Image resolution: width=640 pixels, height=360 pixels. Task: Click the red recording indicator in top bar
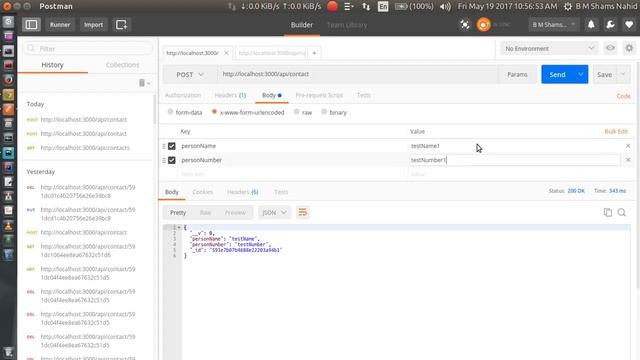click(x=332, y=6)
